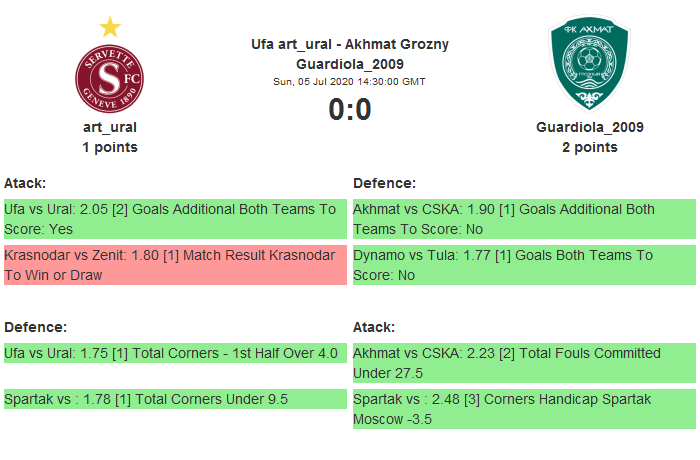
Task: Select Spartak Moscow corners handicap bet
Action: (x=523, y=409)
